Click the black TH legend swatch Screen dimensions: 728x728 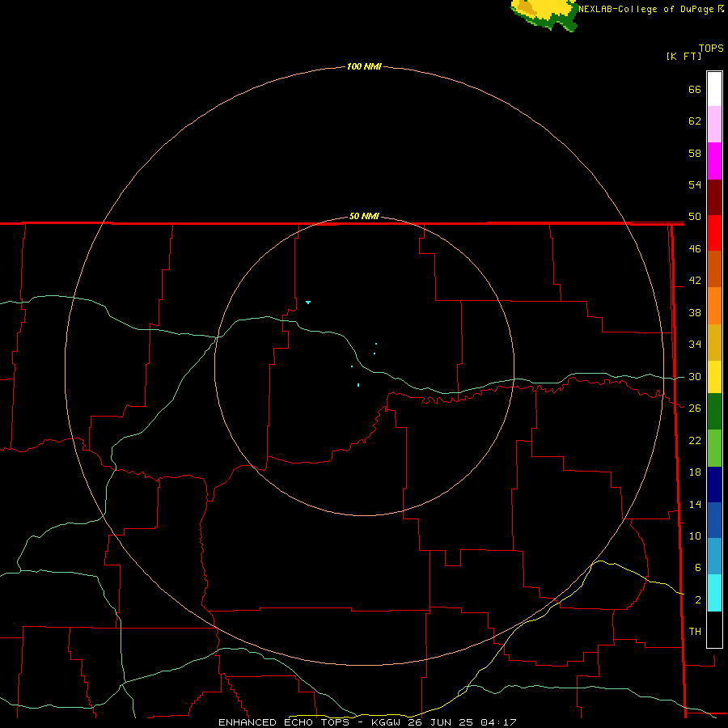point(714,629)
